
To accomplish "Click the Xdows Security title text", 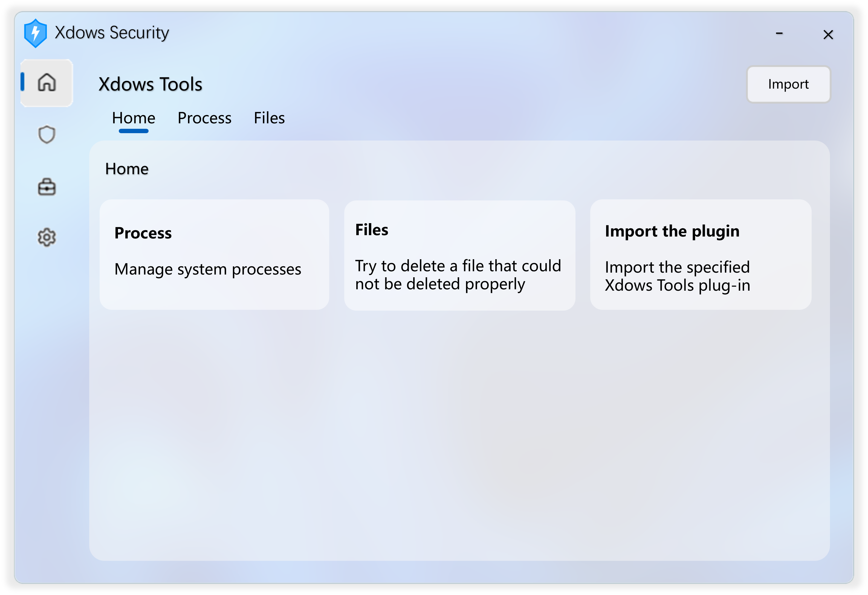I will [x=112, y=33].
